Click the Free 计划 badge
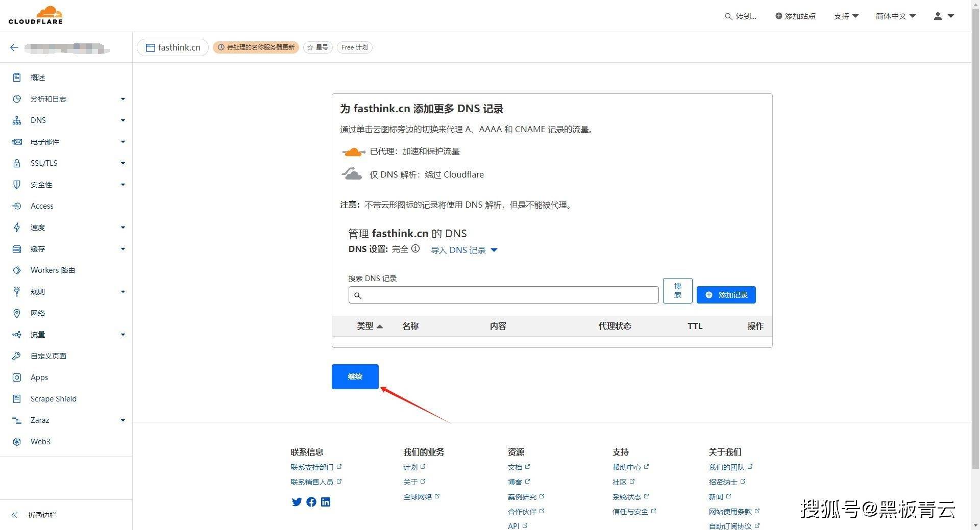Screen dimensions: 980x530 [355, 47]
